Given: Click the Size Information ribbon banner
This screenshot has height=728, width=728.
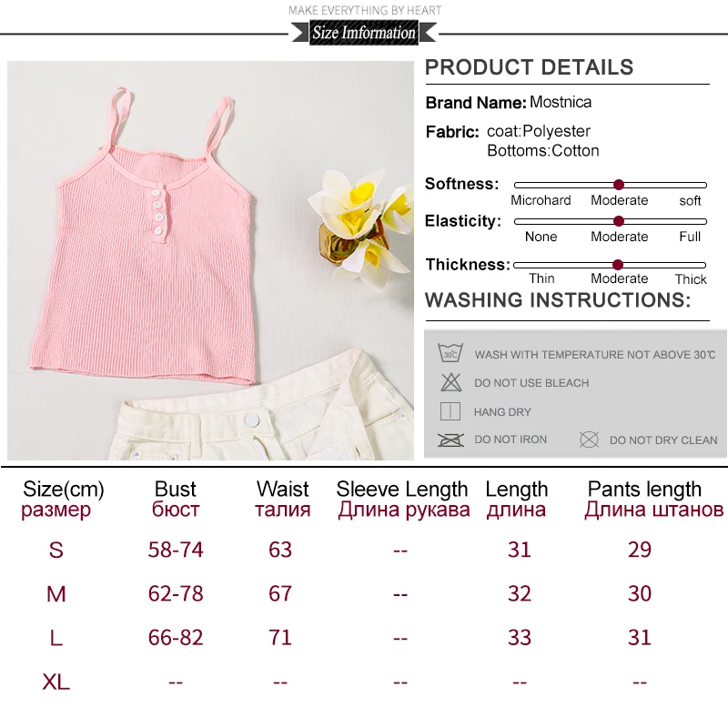Looking at the screenshot, I should [364, 33].
